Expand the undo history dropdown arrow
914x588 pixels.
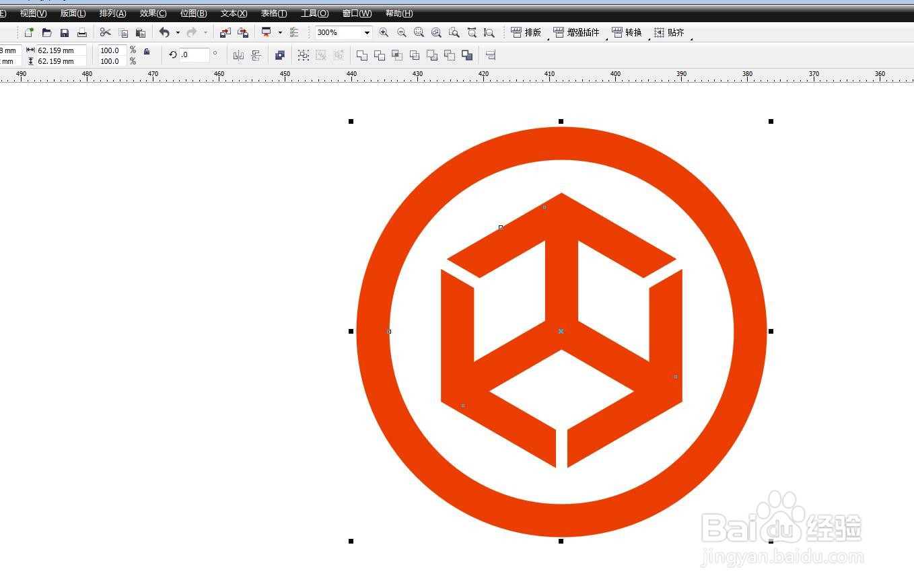(178, 32)
